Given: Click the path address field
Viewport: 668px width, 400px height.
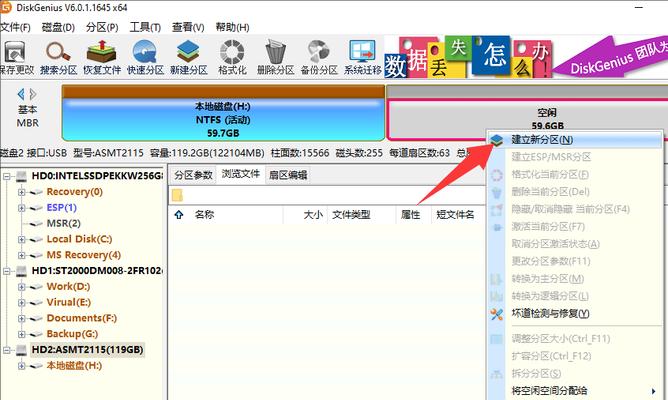Looking at the screenshot, I should click(327, 196).
